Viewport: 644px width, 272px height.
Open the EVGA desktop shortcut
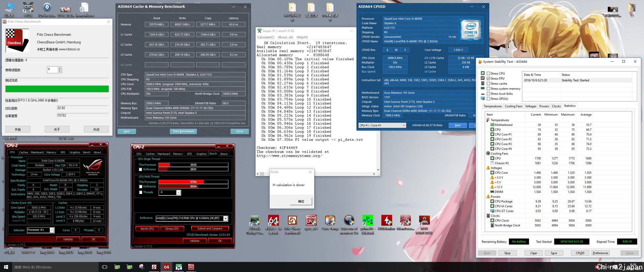pyautogui.click(x=28, y=9)
